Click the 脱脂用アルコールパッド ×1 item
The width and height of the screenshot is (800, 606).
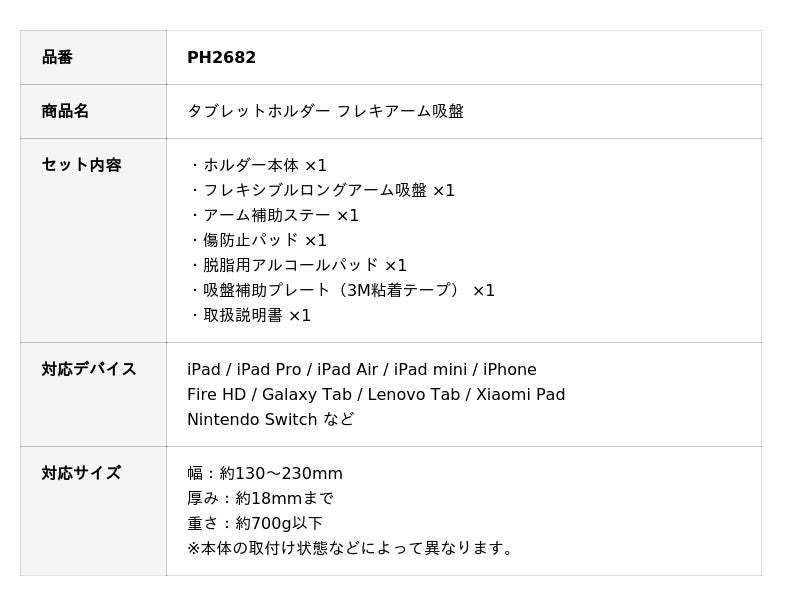299,266
